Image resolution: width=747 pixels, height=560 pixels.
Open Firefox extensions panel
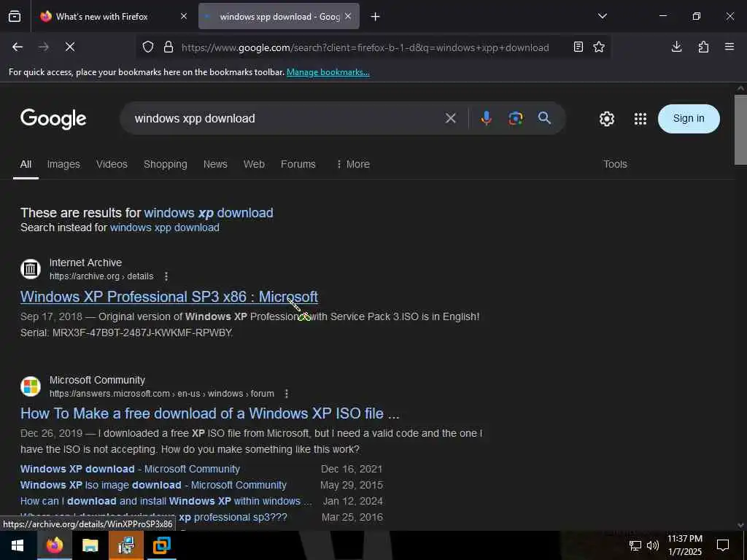click(x=703, y=47)
